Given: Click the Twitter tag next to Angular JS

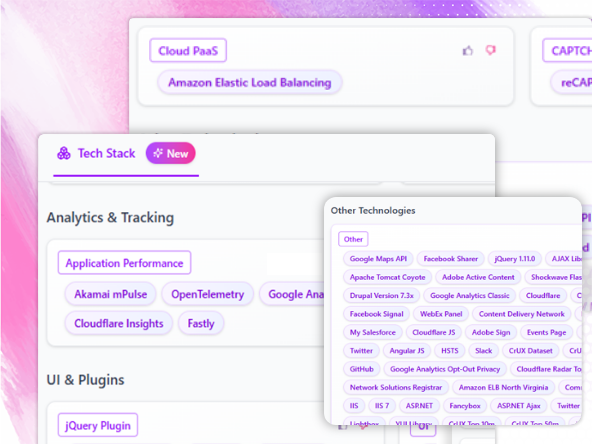Looking at the screenshot, I should point(361,351).
